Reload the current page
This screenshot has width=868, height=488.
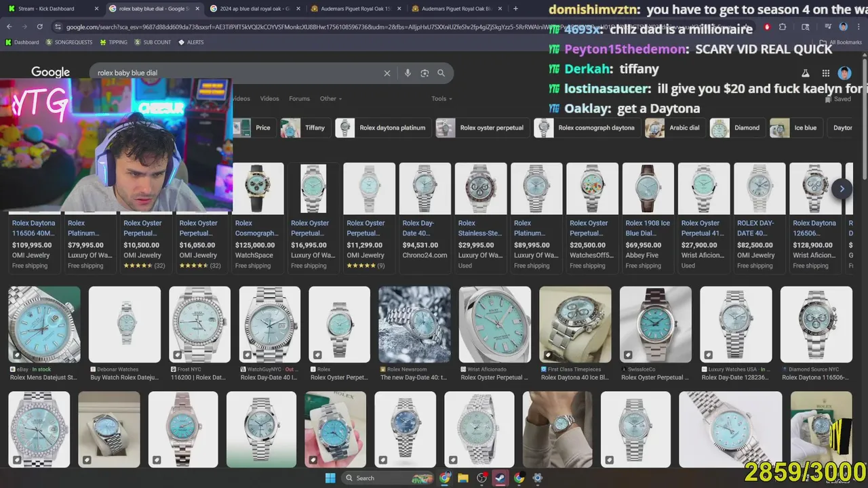(x=39, y=26)
